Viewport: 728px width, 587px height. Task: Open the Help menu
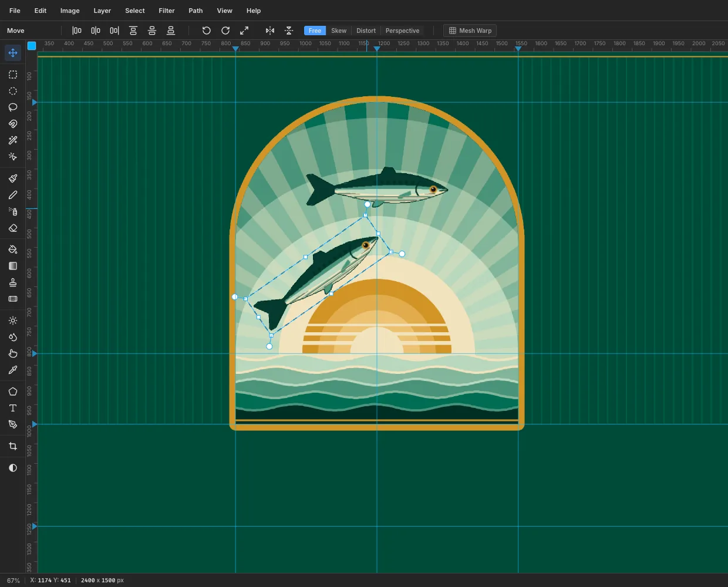point(254,11)
